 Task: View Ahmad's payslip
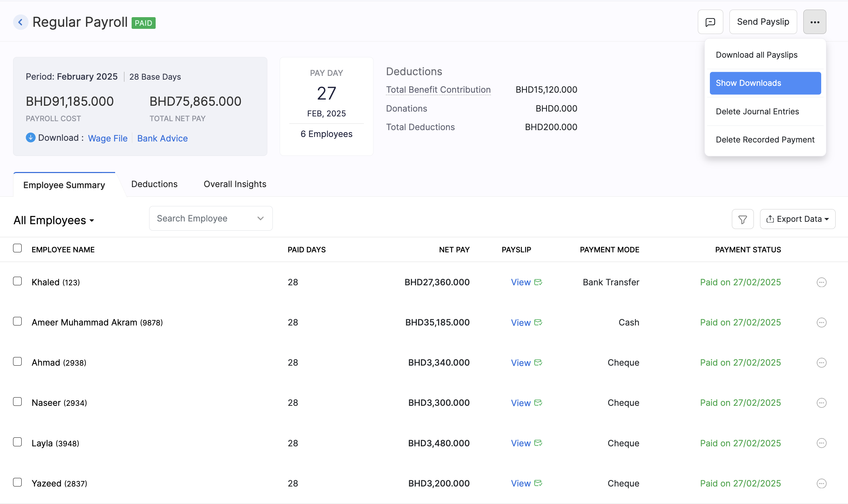point(520,362)
